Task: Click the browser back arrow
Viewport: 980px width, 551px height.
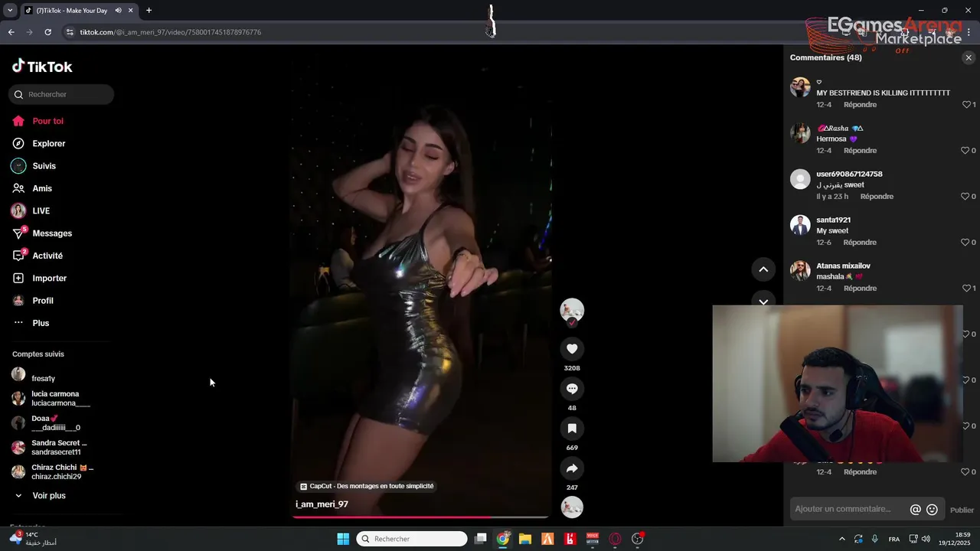Action: [11, 32]
